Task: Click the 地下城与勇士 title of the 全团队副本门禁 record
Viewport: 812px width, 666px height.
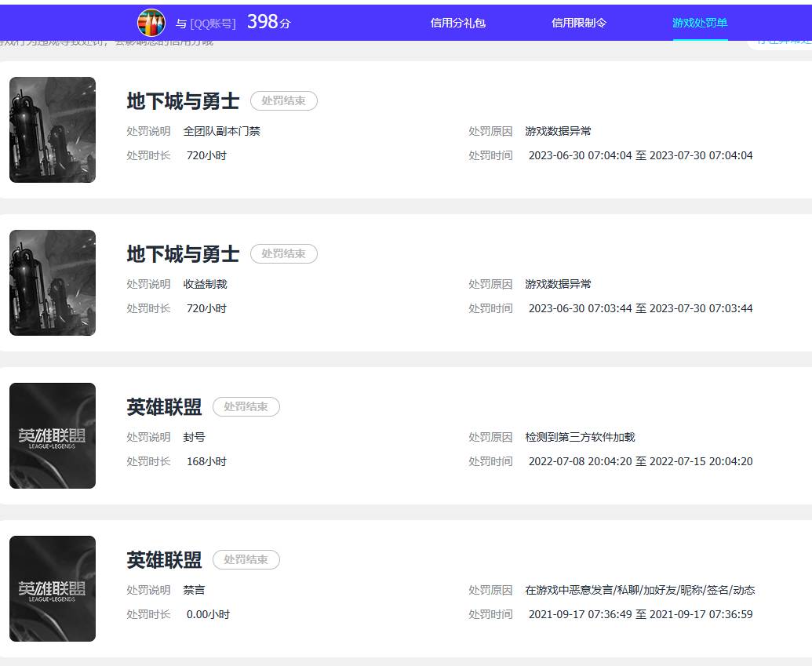Action: point(183,101)
